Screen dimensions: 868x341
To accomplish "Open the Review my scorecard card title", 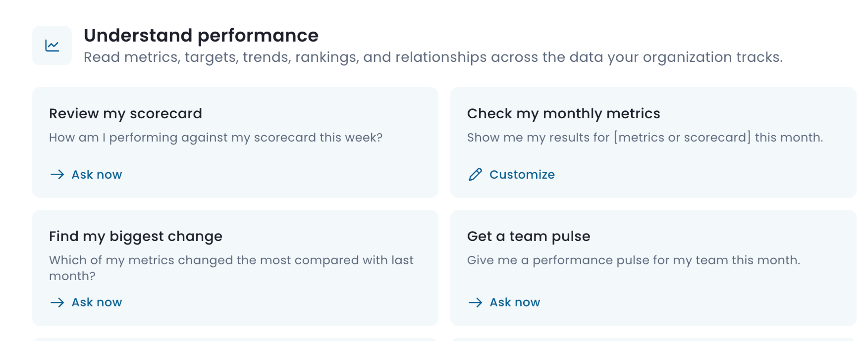I will tap(125, 114).
